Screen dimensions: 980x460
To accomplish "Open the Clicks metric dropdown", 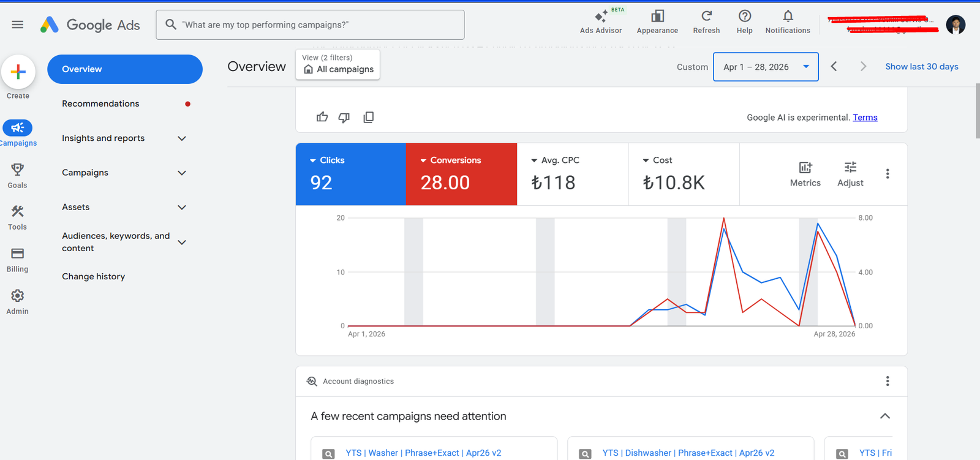I will [327, 160].
